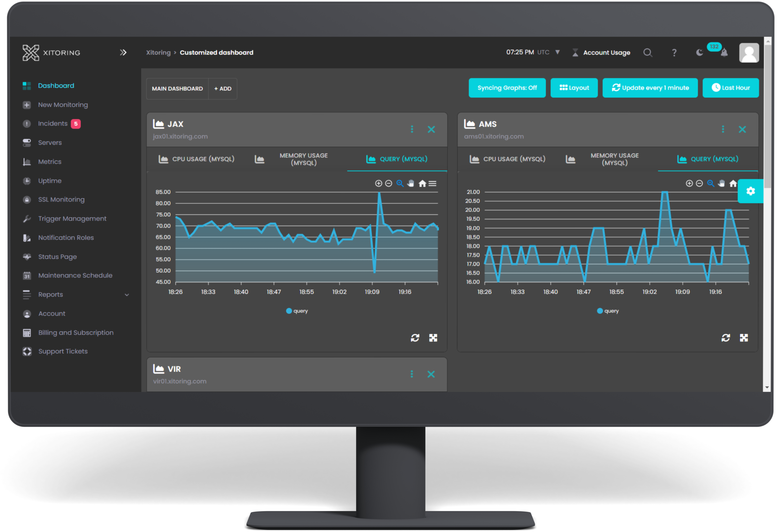Toggle Syncing Graphs off button
Viewport: 780px width, 532px height.
(507, 88)
